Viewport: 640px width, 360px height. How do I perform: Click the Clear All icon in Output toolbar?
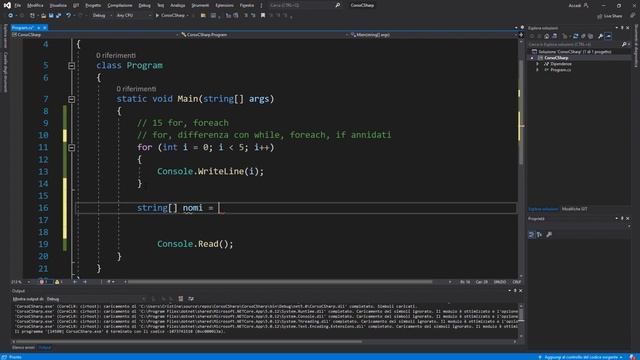click(181, 299)
